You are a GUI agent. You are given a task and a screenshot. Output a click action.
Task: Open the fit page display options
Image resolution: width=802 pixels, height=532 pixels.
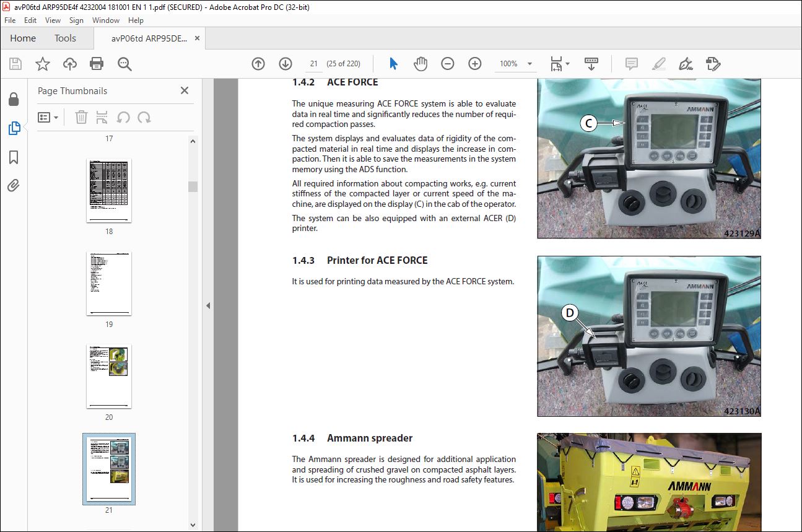560,64
